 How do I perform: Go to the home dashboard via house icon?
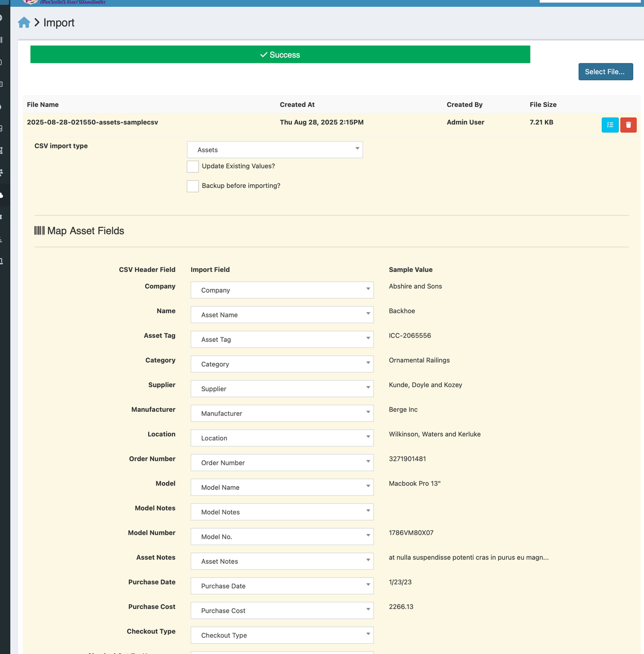[x=24, y=22]
